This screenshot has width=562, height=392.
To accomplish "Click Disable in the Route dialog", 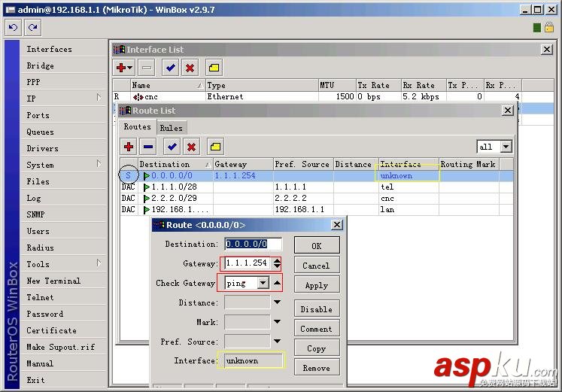I will point(317,309).
